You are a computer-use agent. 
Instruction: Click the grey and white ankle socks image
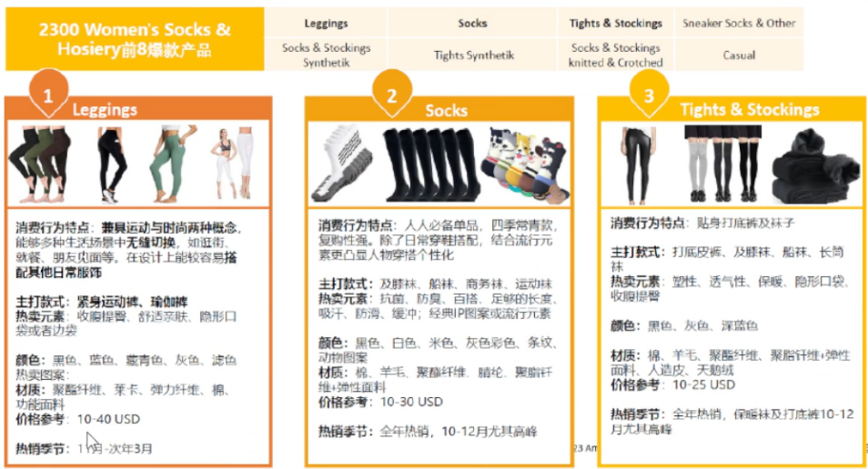[x=342, y=165]
